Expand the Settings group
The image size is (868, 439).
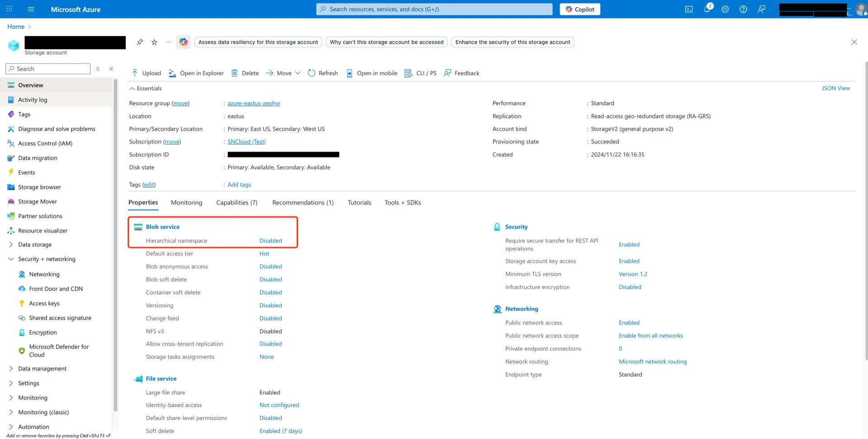[x=11, y=383]
